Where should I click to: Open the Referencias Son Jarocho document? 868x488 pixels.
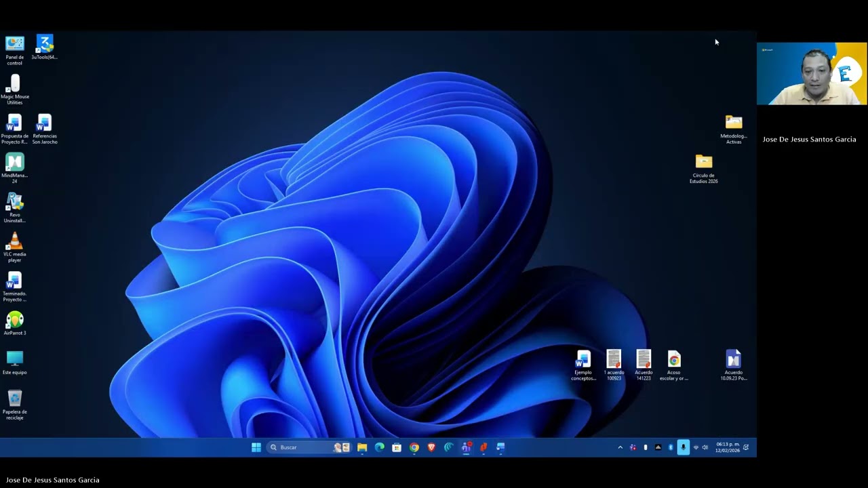coord(45,129)
